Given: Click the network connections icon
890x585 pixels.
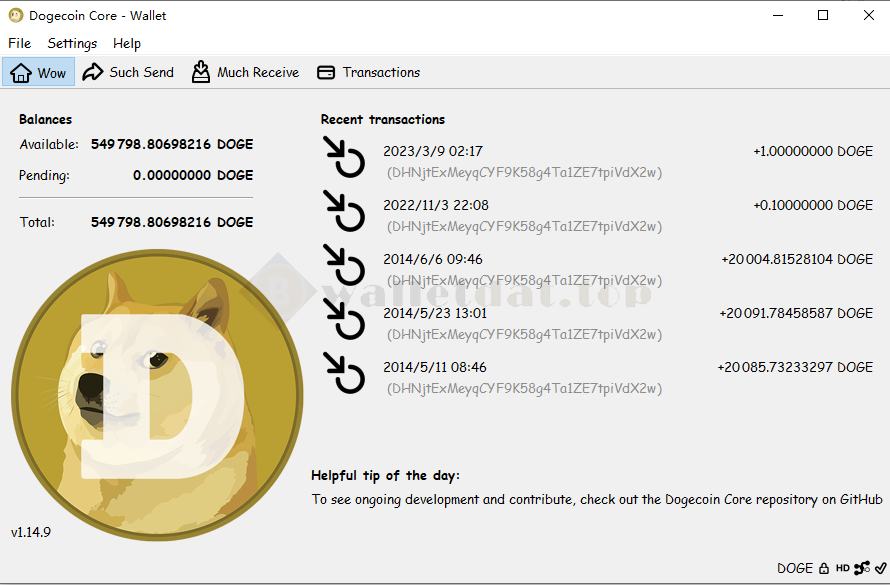Looking at the screenshot, I should pyautogui.click(x=861, y=568).
